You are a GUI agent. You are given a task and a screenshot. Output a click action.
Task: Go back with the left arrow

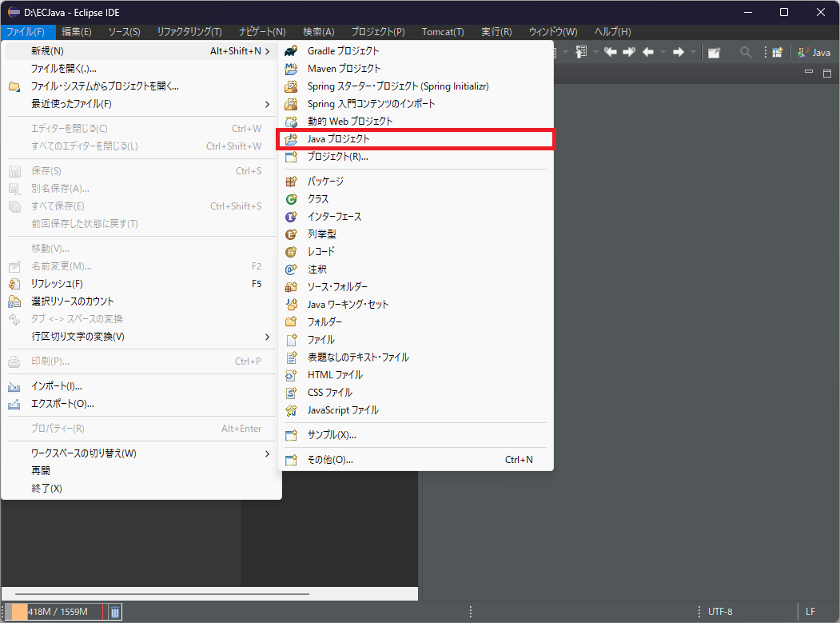point(648,52)
